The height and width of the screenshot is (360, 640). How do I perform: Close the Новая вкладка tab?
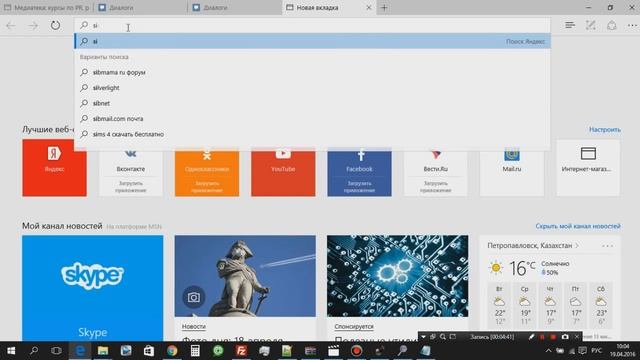point(369,7)
